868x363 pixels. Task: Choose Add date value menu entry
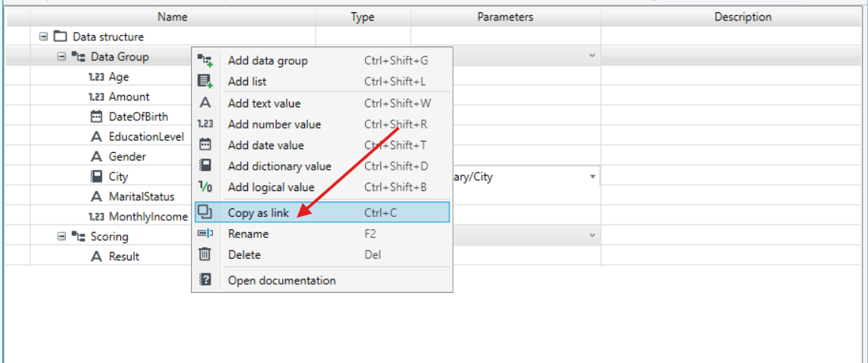[x=323, y=145]
